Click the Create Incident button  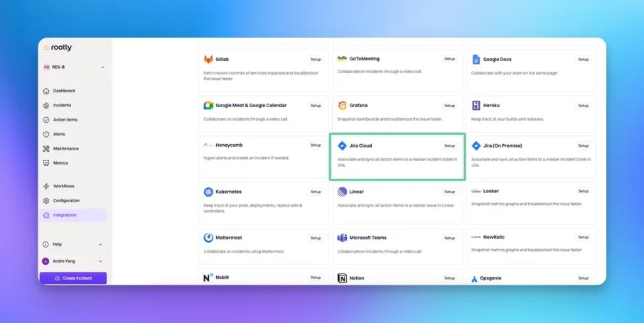(73, 278)
